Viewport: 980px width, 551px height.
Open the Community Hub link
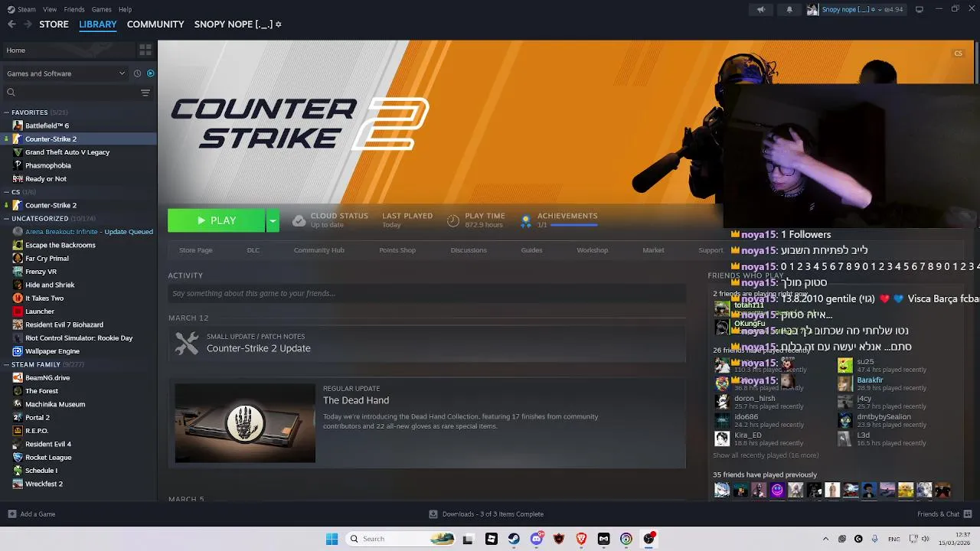coord(319,250)
